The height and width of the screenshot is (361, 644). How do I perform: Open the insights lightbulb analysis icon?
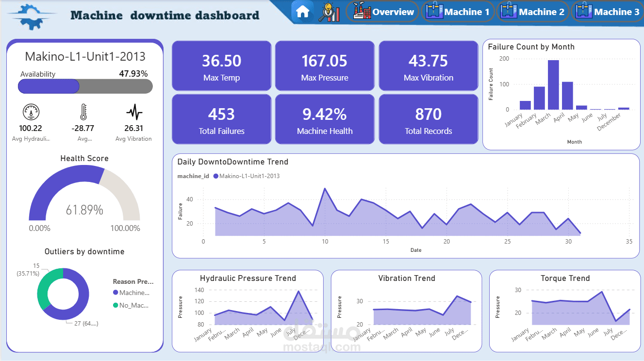click(x=330, y=12)
